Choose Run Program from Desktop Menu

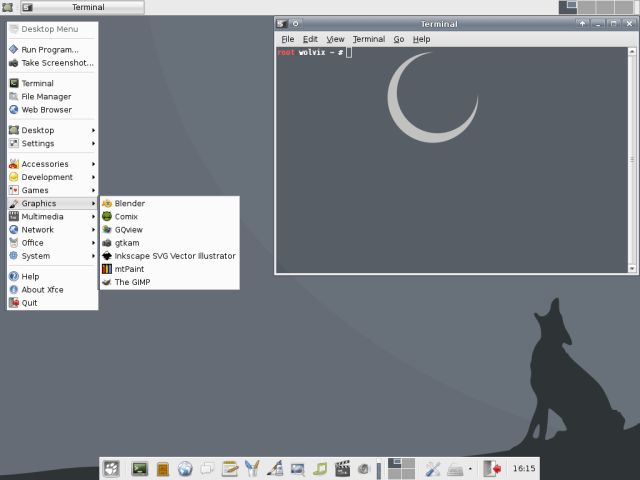(50, 49)
